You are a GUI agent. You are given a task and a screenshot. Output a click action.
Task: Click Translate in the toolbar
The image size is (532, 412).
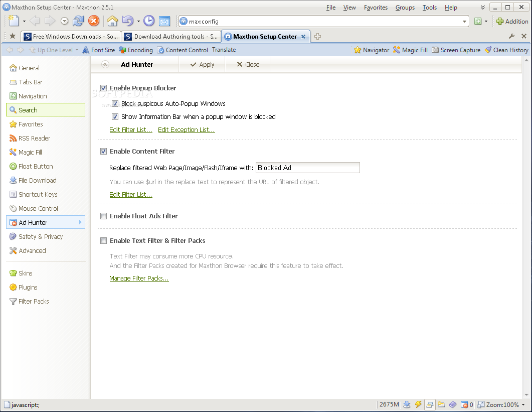click(x=224, y=50)
